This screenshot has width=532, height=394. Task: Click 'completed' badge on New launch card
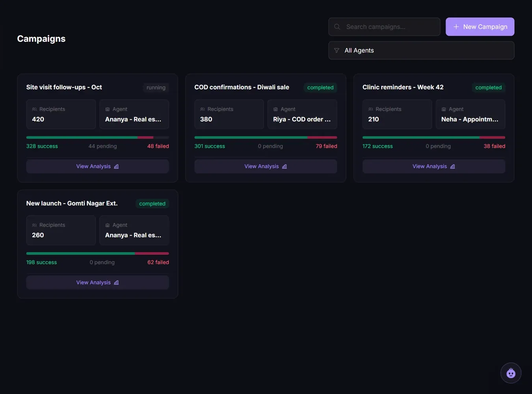pos(152,204)
